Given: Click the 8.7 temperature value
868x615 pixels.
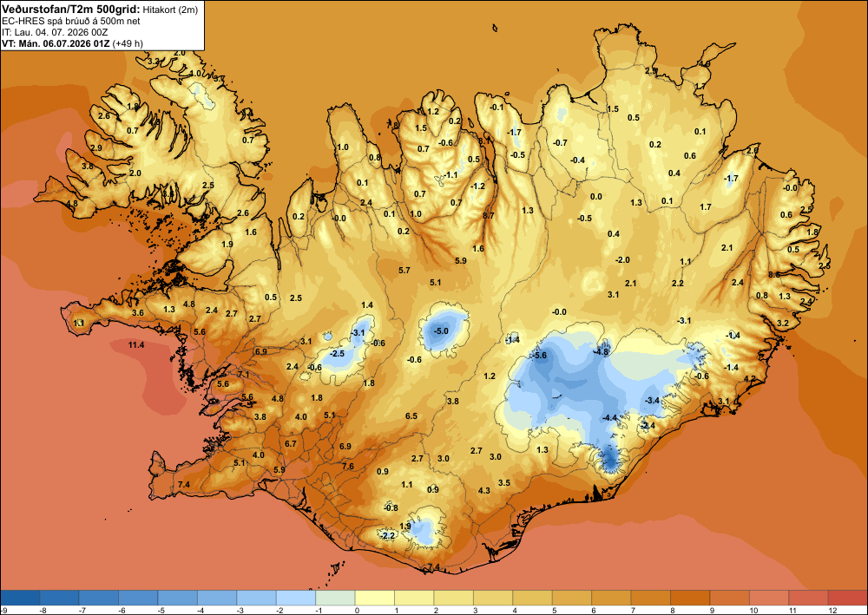Looking at the screenshot, I should 488,216.
